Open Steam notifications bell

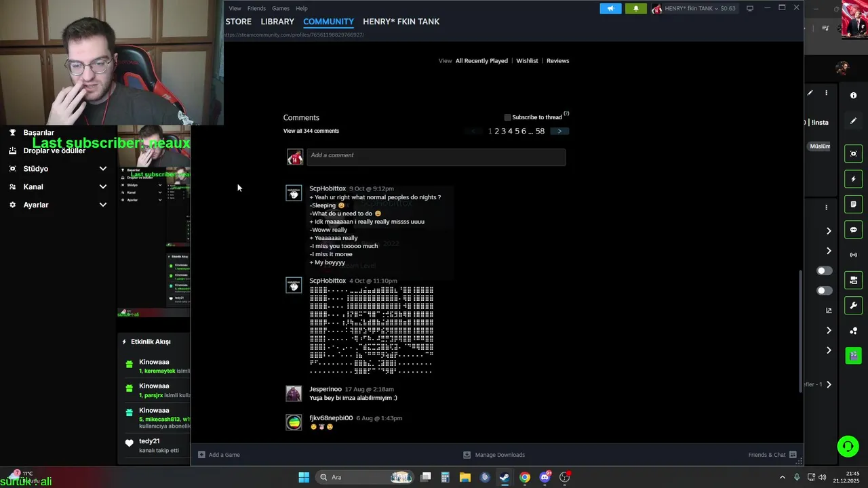(x=635, y=9)
